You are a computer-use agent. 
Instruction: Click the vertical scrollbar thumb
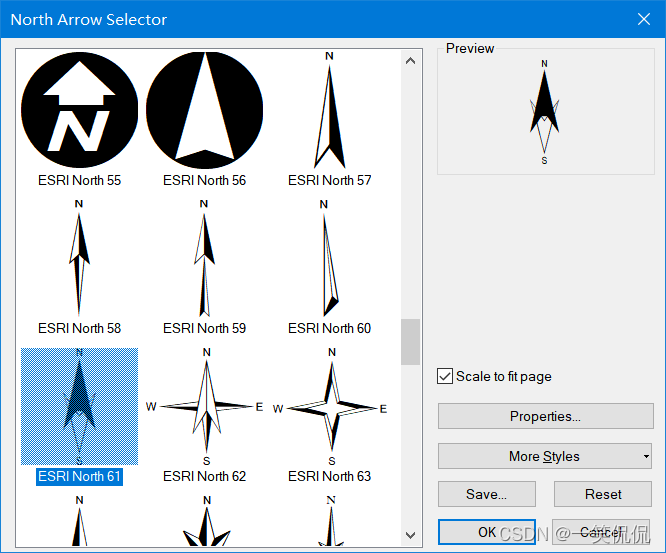point(410,342)
